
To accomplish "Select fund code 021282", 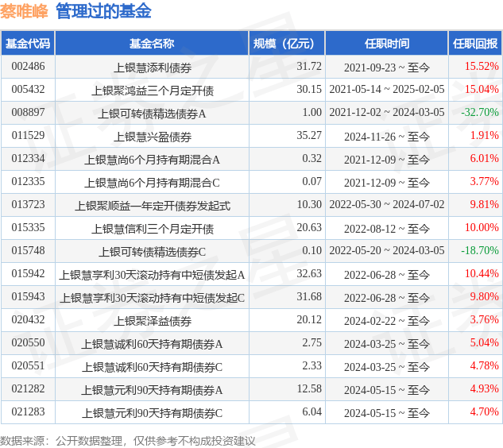I will (x=28, y=389).
